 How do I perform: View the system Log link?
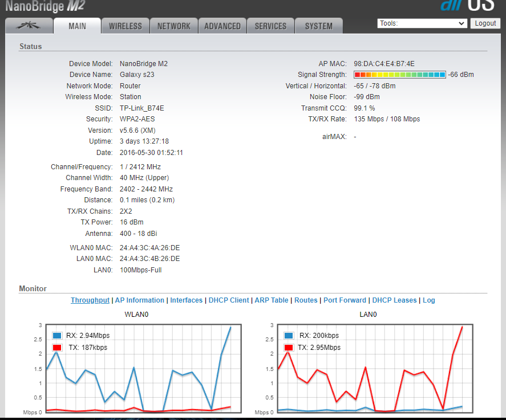coord(429,300)
